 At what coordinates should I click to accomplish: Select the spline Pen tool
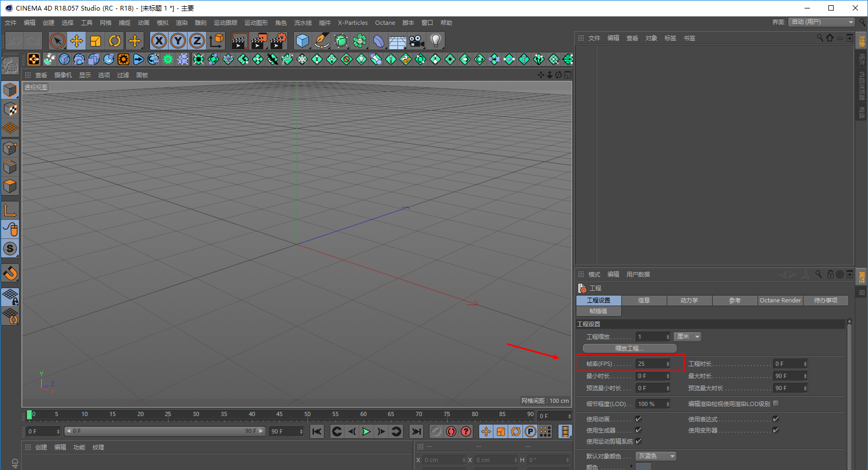coord(322,41)
